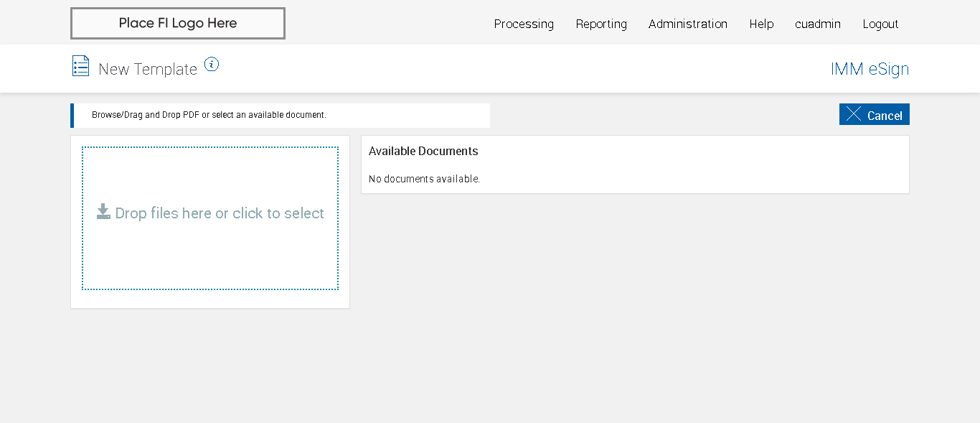This screenshot has width=980, height=423.
Task: Click the IMM eSign brand text
Action: [x=870, y=69]
